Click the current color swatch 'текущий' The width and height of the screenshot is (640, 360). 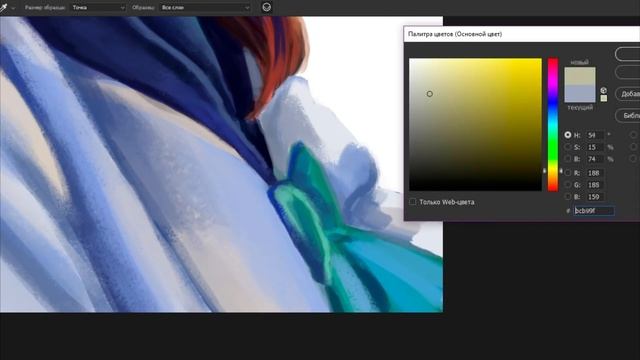(580, 93)
